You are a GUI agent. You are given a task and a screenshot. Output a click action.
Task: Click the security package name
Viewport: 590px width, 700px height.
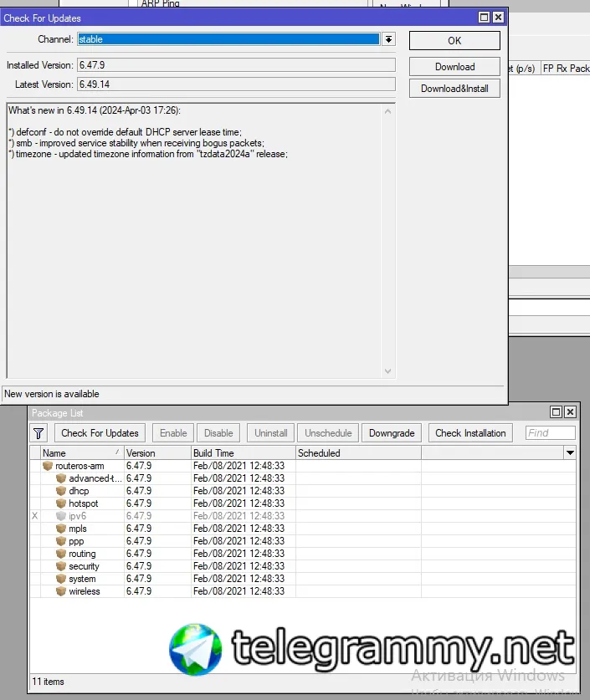pyautogui.click(x=84, y=566)
